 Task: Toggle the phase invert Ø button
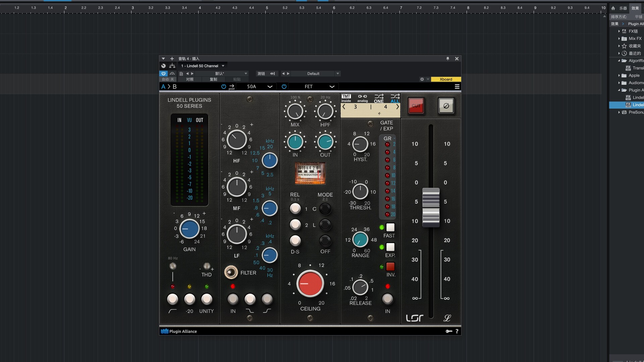click(x=446, y=106)
